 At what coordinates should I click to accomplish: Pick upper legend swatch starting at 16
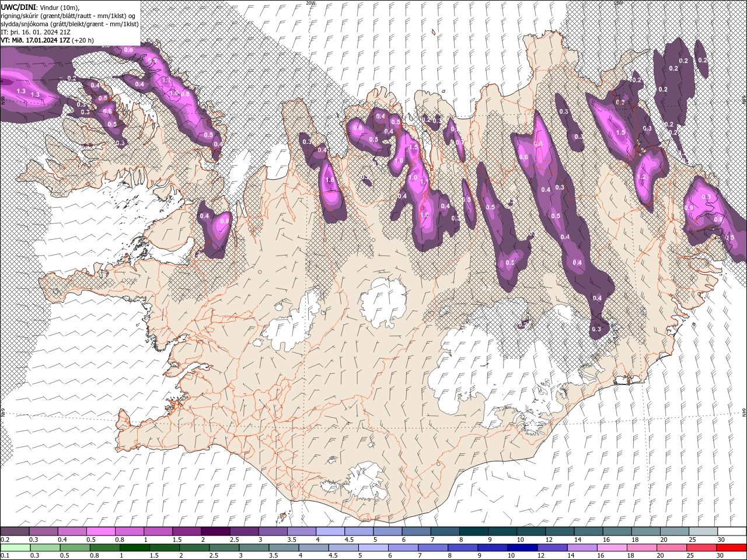point(616,531)
